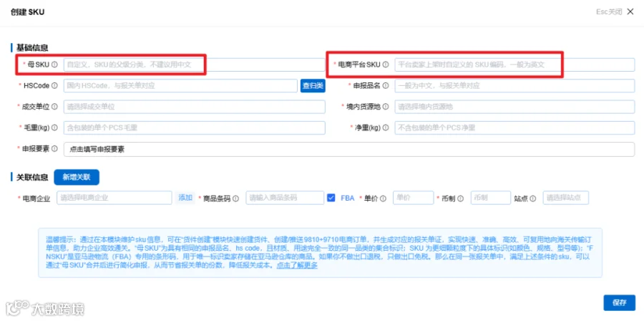Click info icon beside 成交单位

pyautogui.click(x=55, y=107)
